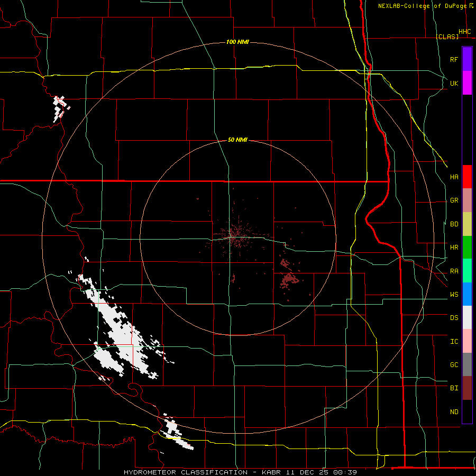The height and width of the screenshot is (476, 476).
Task: Pick the blue WS legend swatch
Action: [x=467, y=294]
